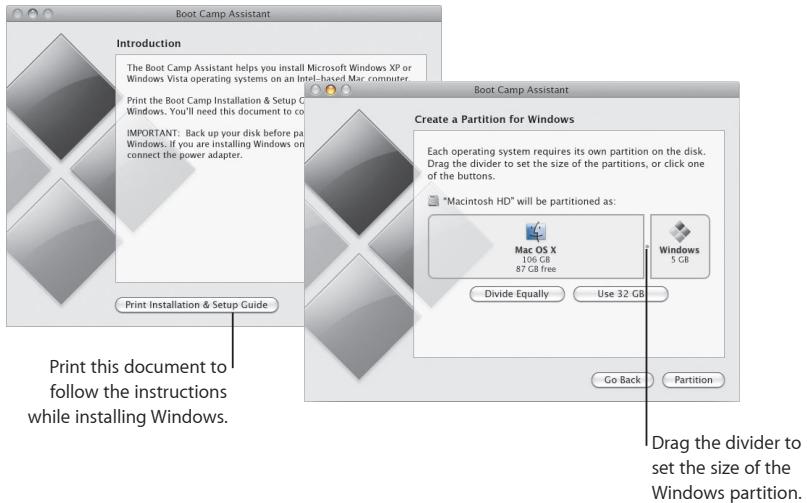Click the Mac OS X Finder icon
This screenshot has height=503, width=807.
click(x=536, y=232)
